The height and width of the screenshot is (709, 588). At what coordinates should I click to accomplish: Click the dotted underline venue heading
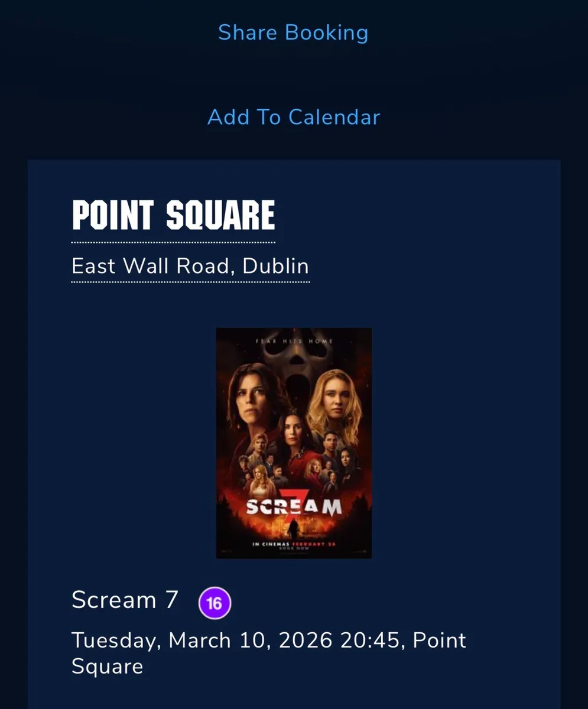(173, 214)
